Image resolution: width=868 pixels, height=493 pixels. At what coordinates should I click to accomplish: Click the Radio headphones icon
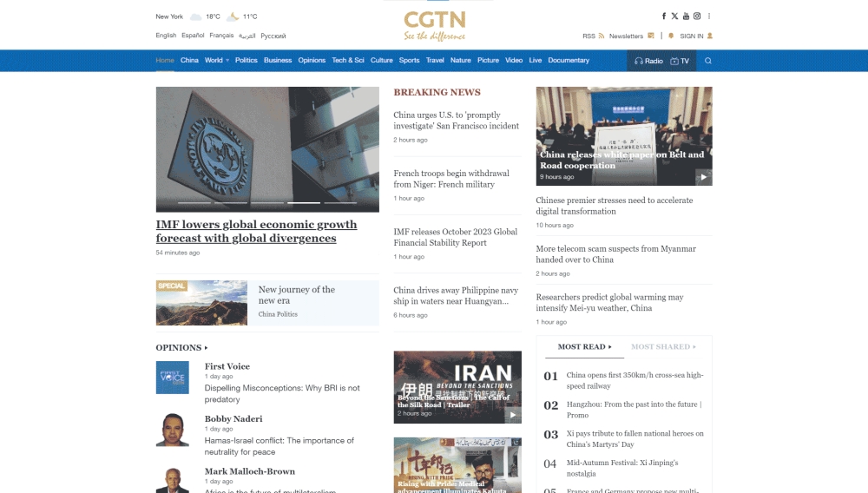(x=638, y=61)
